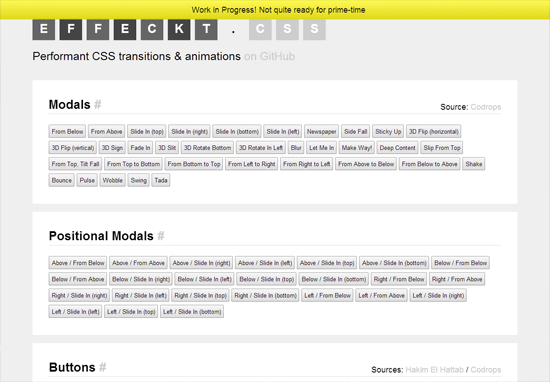The width and height of the screenshot is (550, 382).
Task: Trigger Below / From Above positional modal
Action: pyautogui.click(x=78, y=279)
